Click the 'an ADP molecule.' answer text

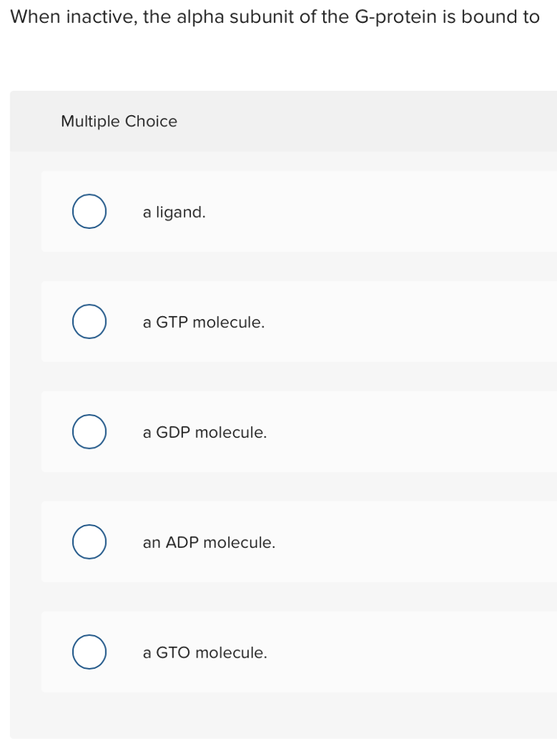tap(209, 543)
